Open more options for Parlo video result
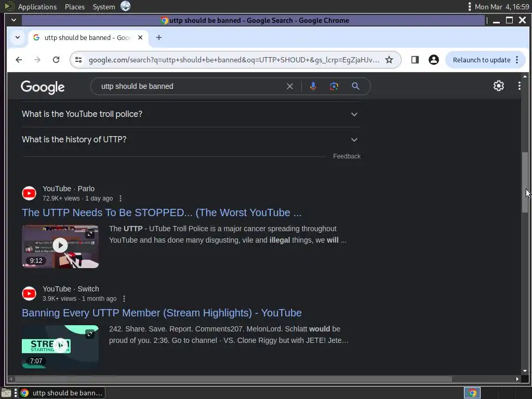 click(121, 198)
